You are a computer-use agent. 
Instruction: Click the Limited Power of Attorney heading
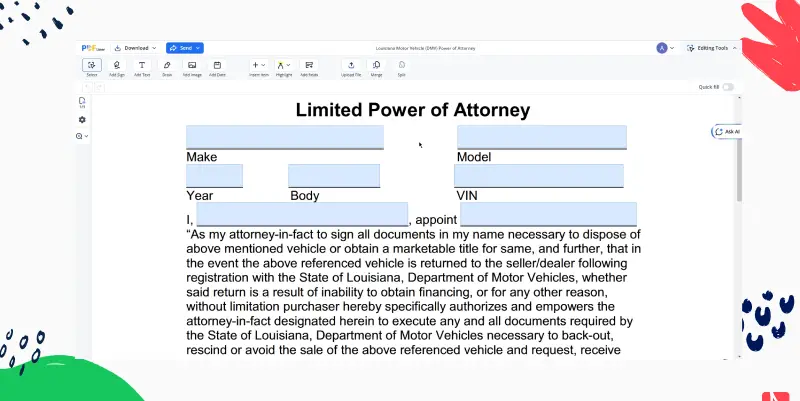tap(413, 110)
